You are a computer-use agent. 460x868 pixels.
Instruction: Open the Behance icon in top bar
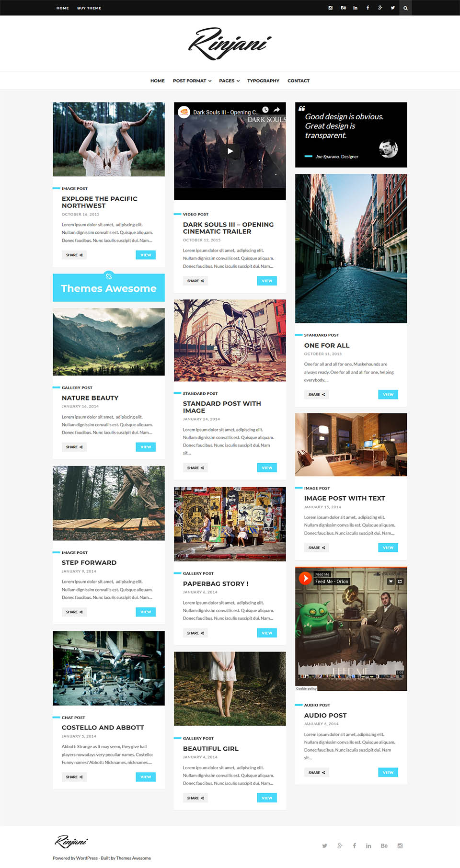coord(343,8)
